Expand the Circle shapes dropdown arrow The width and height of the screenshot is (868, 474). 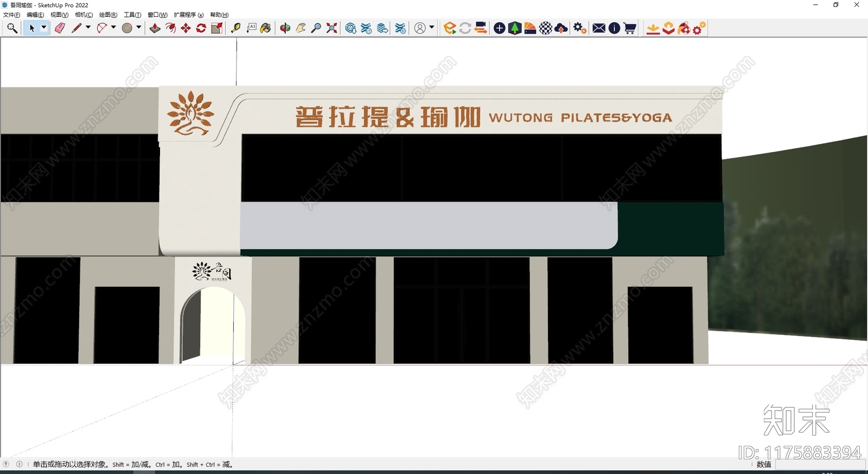pos(139,27)
